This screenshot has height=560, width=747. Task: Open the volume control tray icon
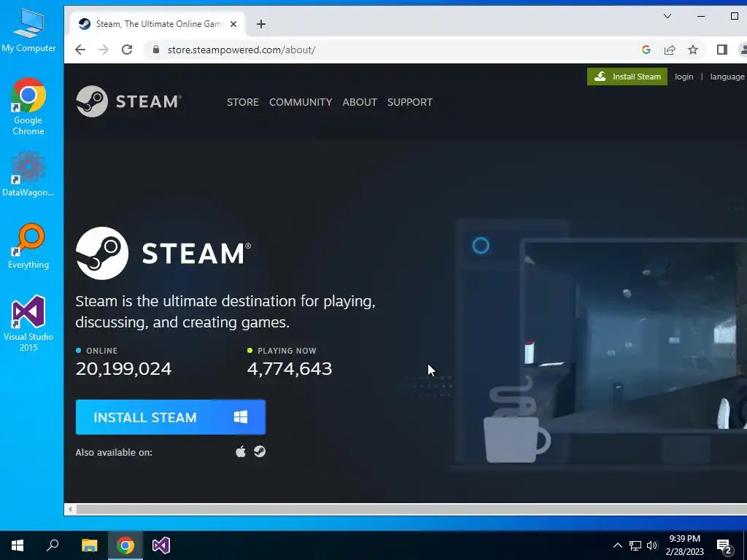[x=652, y=545]
